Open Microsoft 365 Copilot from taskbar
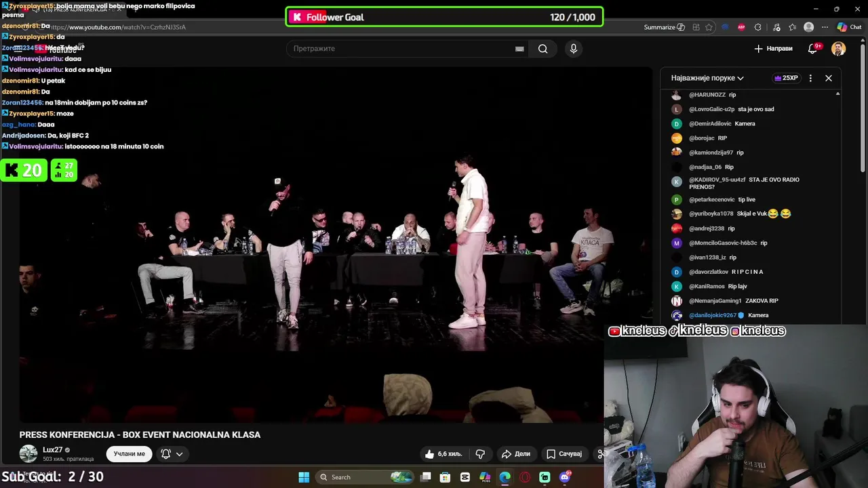The image size is (868, 488). coord(485,477)
